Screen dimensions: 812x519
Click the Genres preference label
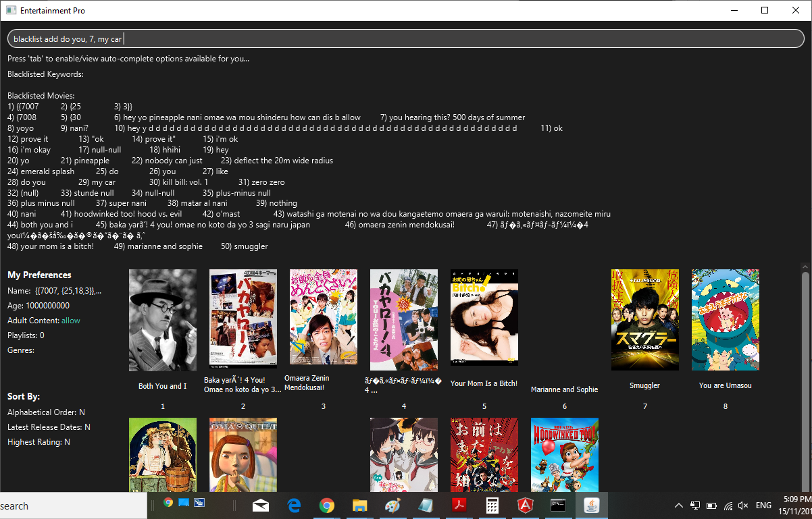pos(21,350)
